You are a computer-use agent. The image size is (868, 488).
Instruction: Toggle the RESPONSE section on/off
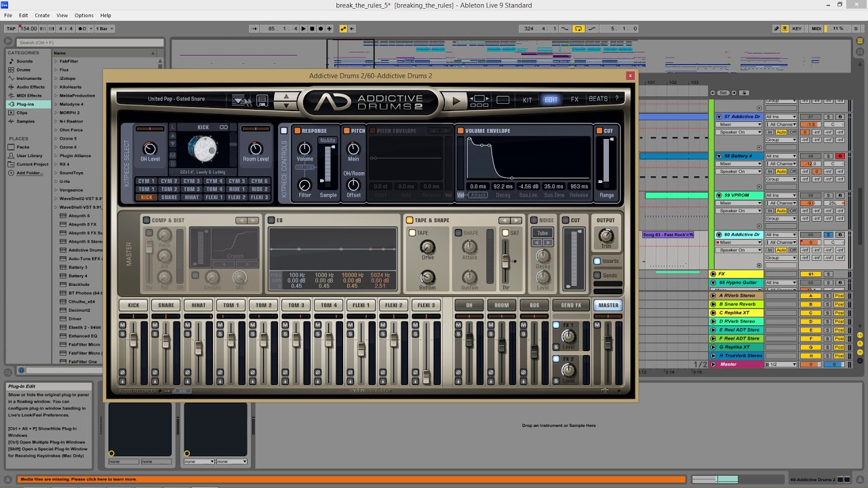pyautogui.click(x=297, y=131)
